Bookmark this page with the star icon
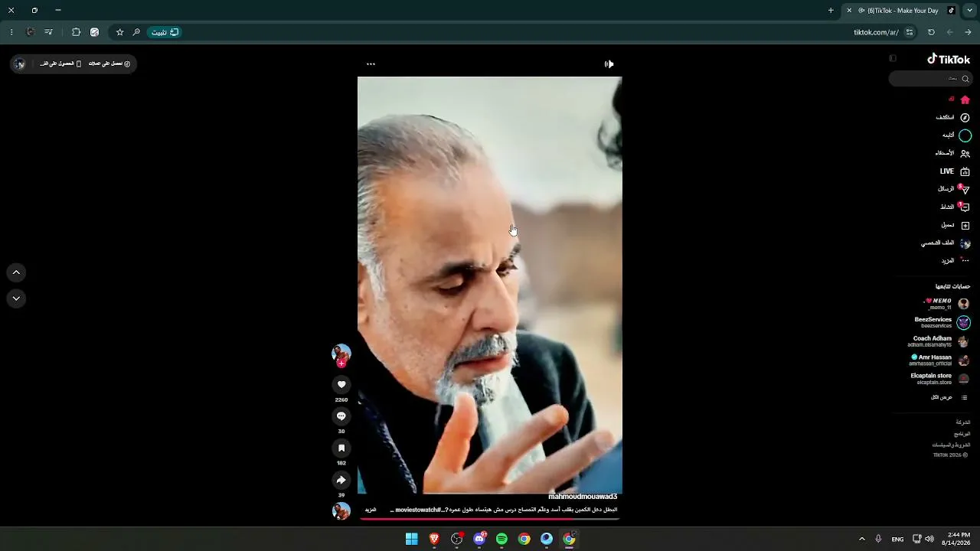 coord(119,32)
